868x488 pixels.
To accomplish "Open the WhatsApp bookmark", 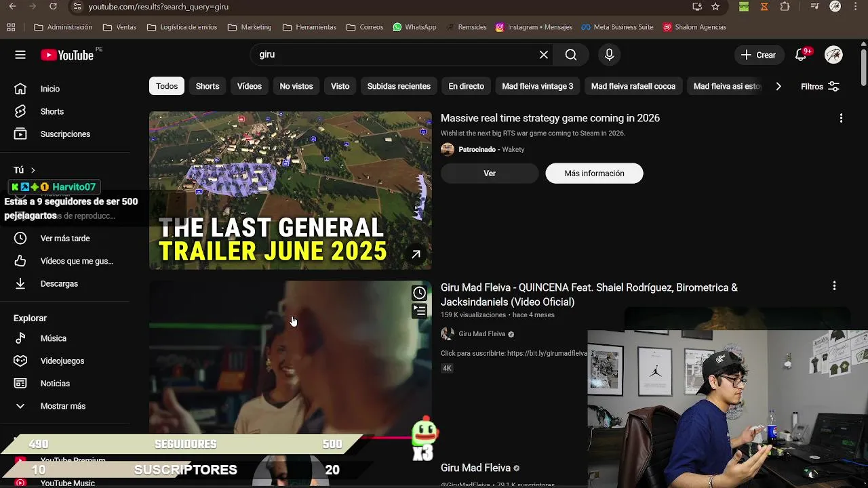I will tap(414, 27).
